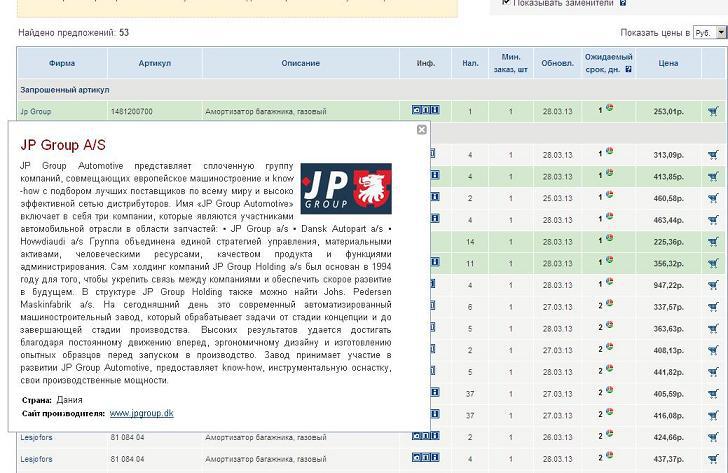
Task: Sort by Описание column header
Action: tap(300, 63)
